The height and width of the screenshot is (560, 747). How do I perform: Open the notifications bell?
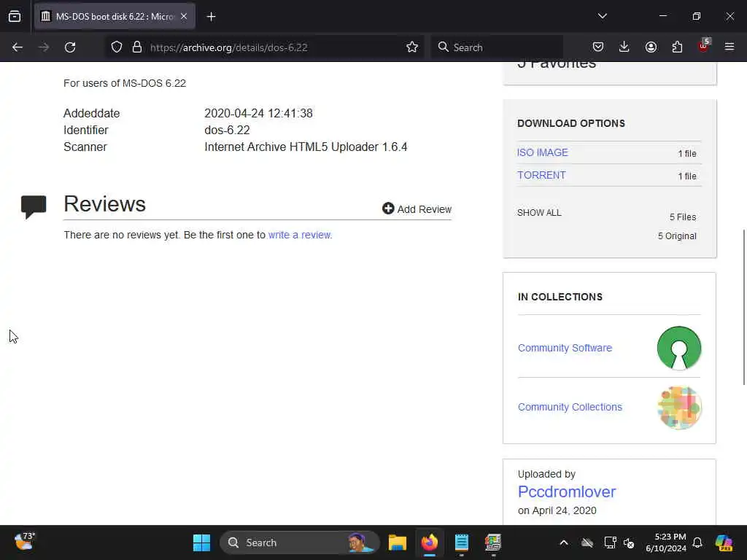697,542
